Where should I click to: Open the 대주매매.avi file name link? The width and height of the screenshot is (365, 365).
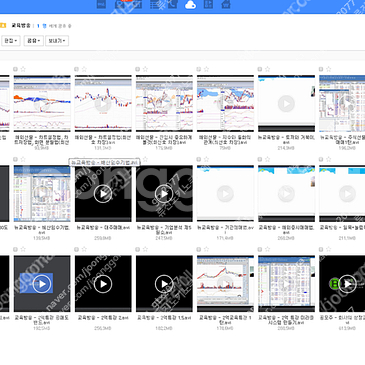click(x=103, y=228)
